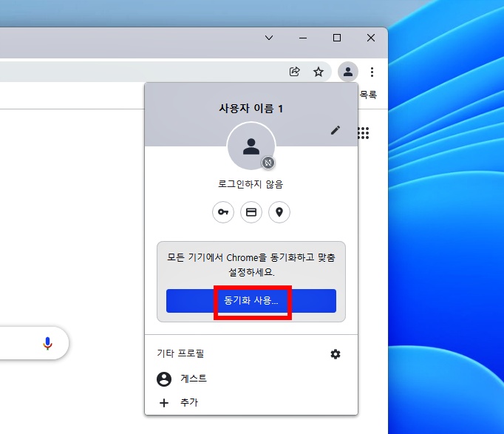Click the 동기화 사용... sync button
504x434 pixels.
pos(251,301)
